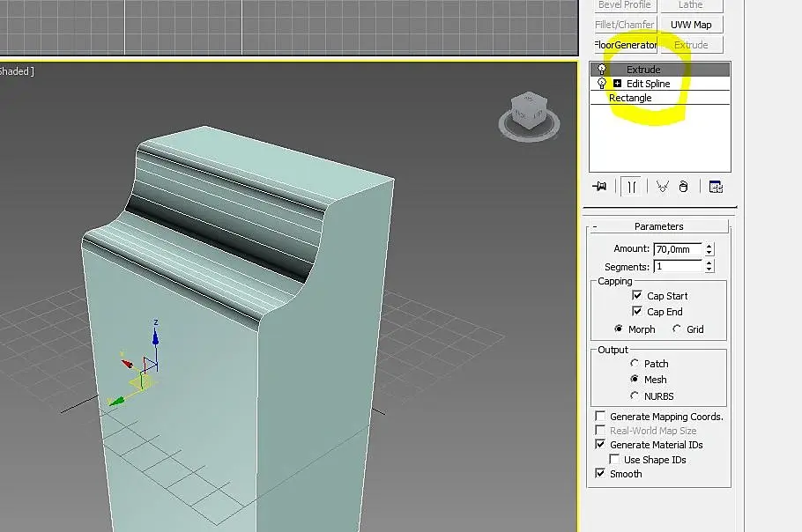The width and height of the screenshot is (802, 532).
Task: Enable Generate Mapping Coords checkbox
Action: click(600, 417)
